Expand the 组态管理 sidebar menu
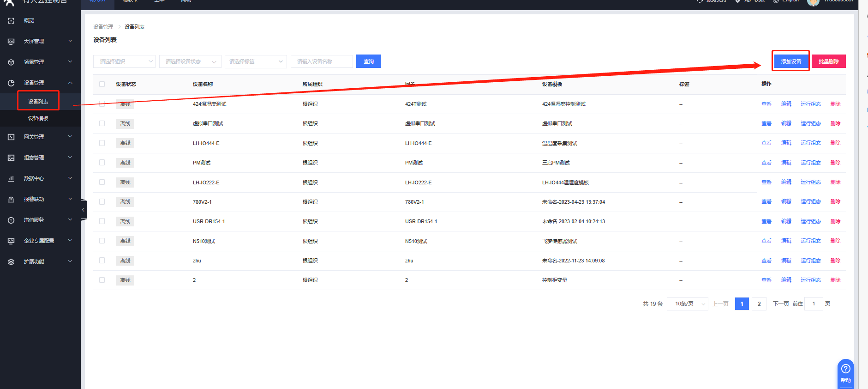This screenshot has height=389, width=868. tap(40, 158)
